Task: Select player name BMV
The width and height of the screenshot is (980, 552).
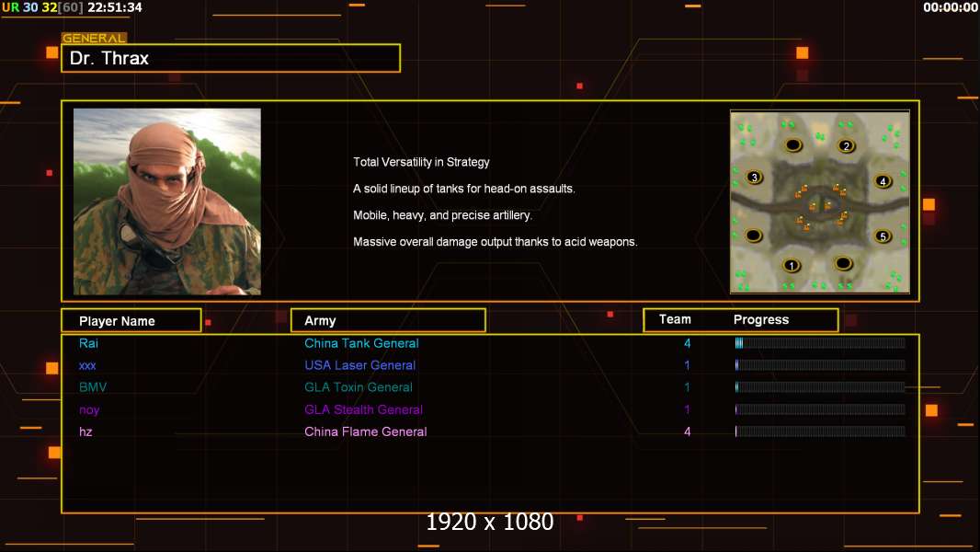Action: pos(93,387)
